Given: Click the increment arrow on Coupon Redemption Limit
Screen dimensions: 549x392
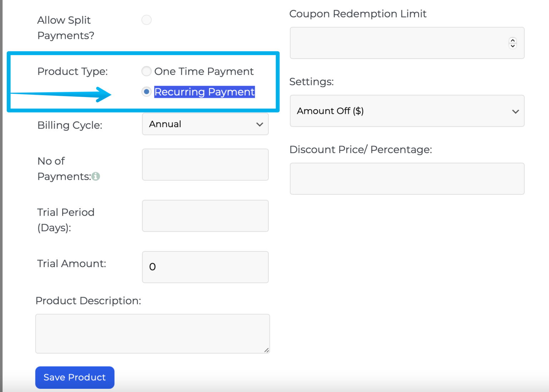Looking at the screenshot, I should 513,40.
